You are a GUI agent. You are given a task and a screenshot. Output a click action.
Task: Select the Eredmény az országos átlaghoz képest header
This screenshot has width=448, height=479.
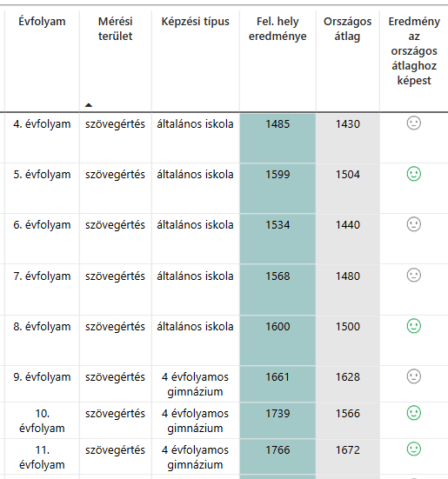point(414,50)
